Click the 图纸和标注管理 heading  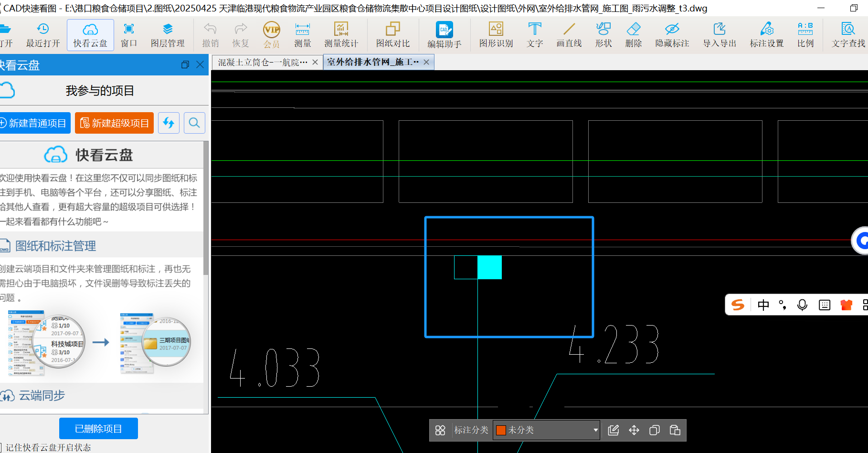coord(55,246)
